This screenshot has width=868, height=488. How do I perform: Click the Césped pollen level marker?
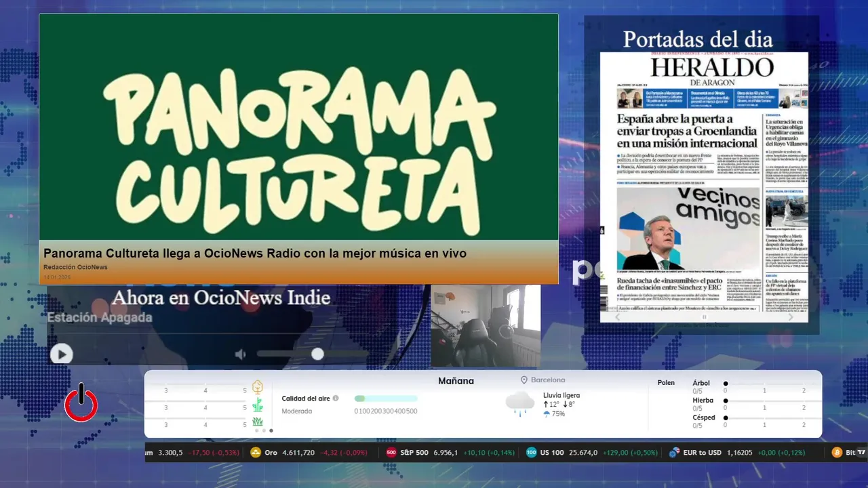pyautogui.click(x=726, y=418)
